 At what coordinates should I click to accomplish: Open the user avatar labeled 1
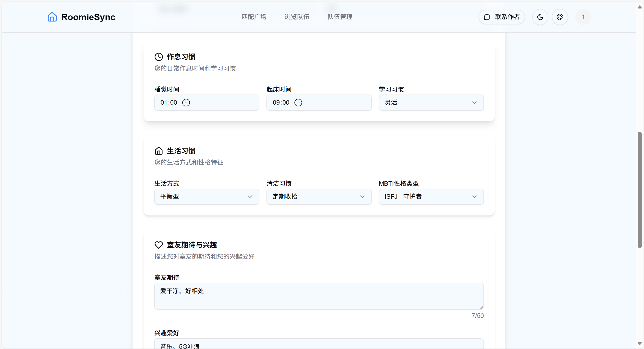click(x=583, y=17)
